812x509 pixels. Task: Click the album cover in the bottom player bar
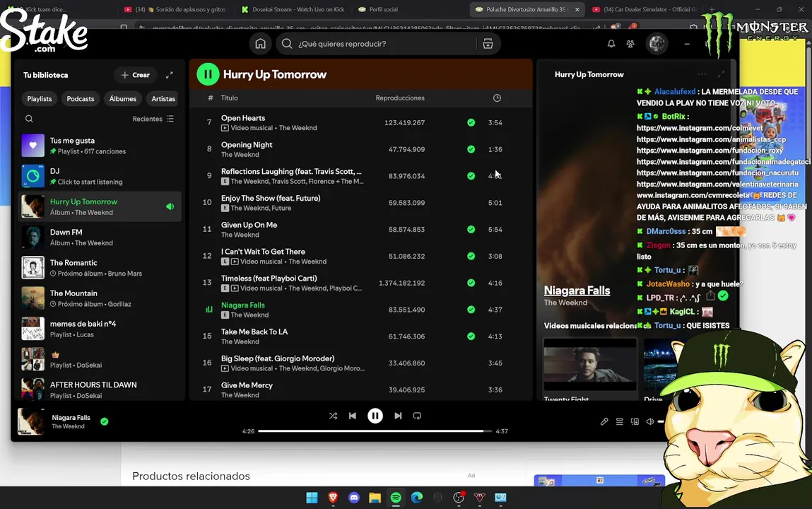pos(31,421)
